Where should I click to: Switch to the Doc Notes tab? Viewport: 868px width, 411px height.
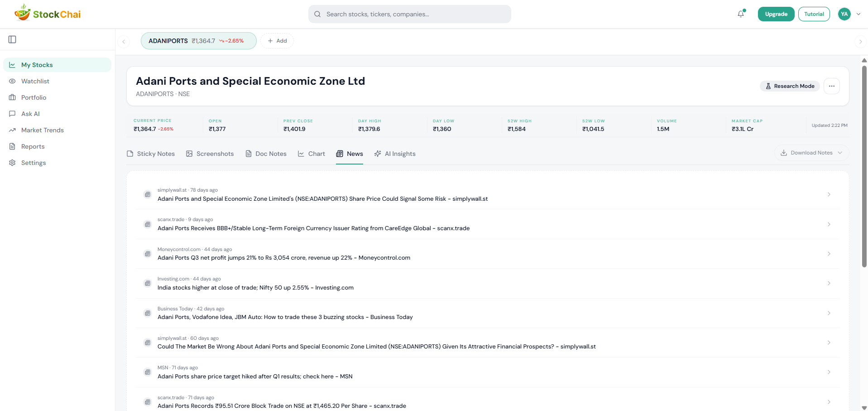click(266, 154)
